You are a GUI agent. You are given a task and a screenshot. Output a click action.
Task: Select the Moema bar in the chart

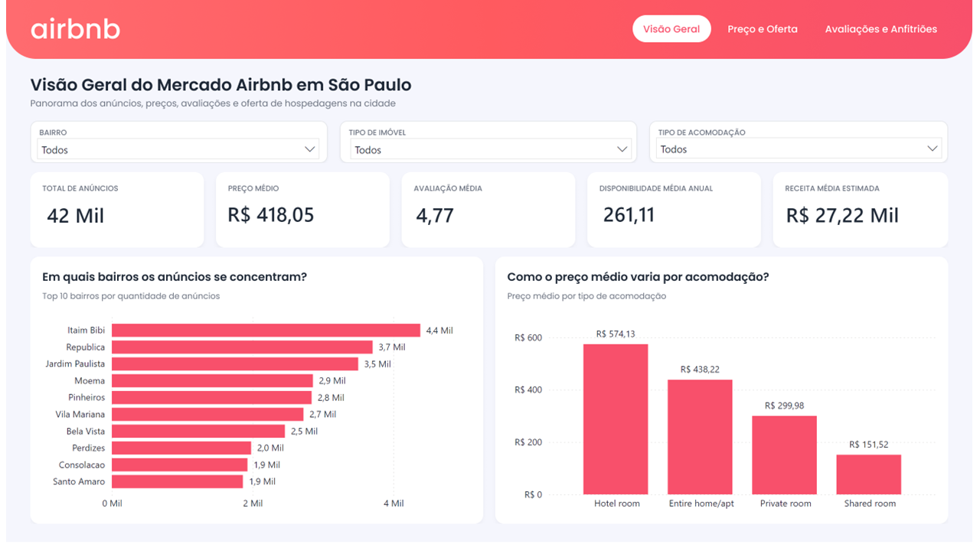click(x=213, y=380)
